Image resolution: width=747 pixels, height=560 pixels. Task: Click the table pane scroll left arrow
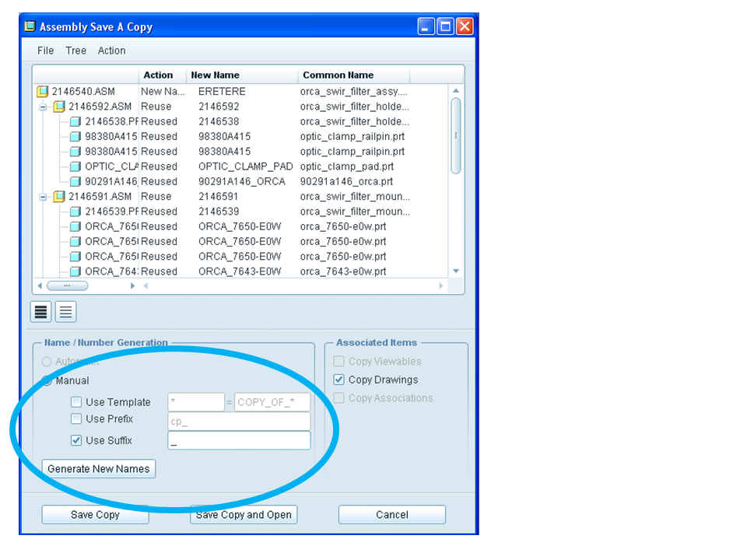(x=146, y=285)
